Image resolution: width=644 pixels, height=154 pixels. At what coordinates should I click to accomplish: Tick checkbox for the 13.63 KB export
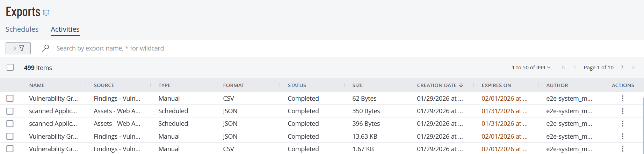pos(10,136)
